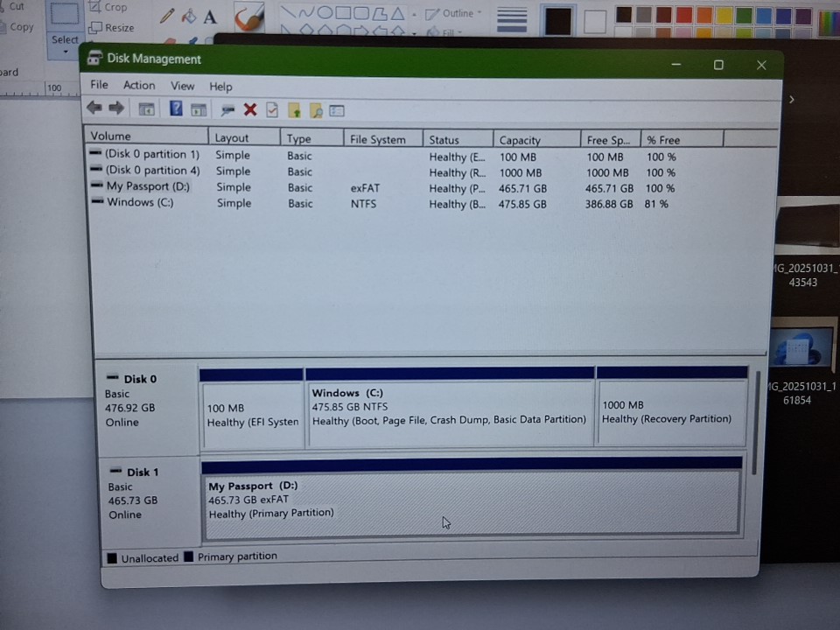Open the Paint Brushes tool
840x630 pixels.
(249, 17)
